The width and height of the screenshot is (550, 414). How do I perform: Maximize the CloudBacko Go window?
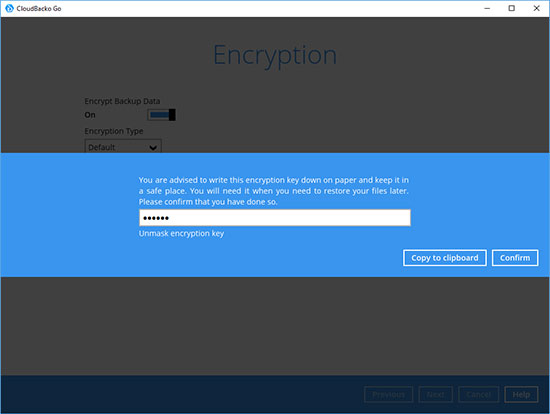click(512, 8)
